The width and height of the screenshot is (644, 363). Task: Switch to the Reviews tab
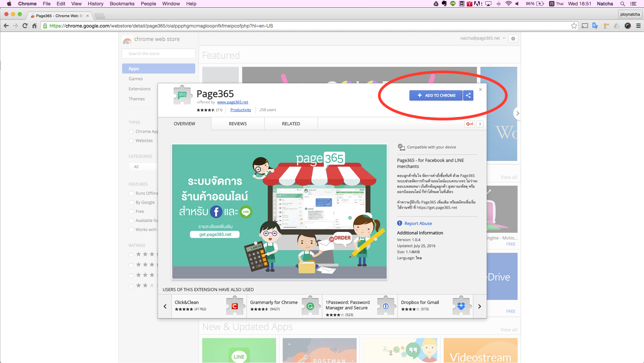click(238, 124)
